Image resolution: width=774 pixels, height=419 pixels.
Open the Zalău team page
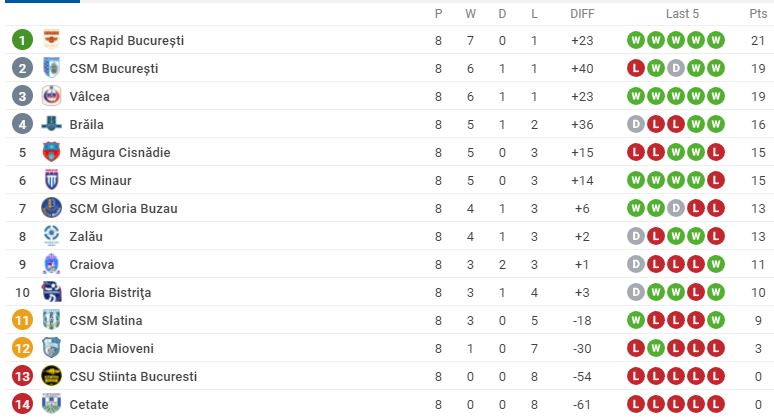point(86,236)
